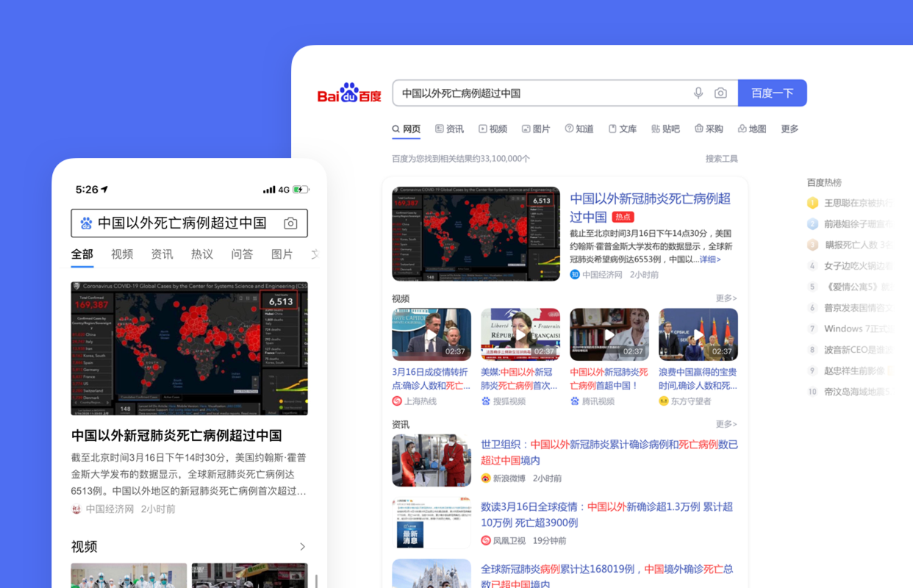Select 资讯 tab in mobile view

[x=162, y=254]
